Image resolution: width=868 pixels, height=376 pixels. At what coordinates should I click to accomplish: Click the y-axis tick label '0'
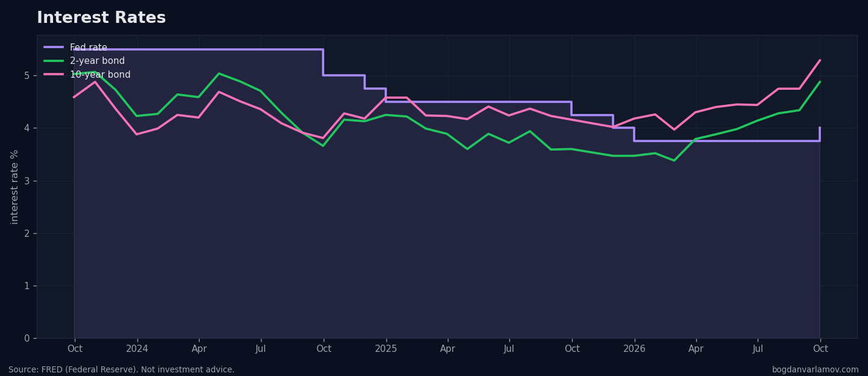point(27,338)
